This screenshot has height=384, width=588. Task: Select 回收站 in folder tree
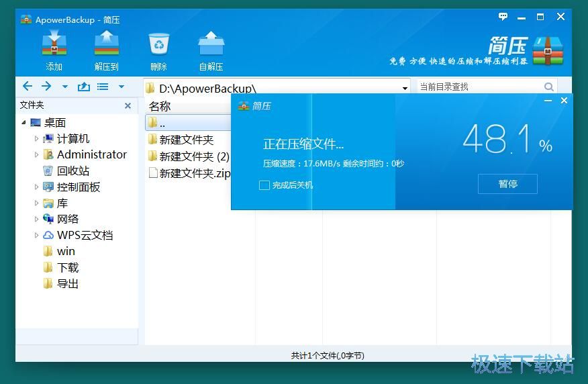[73, 171]
